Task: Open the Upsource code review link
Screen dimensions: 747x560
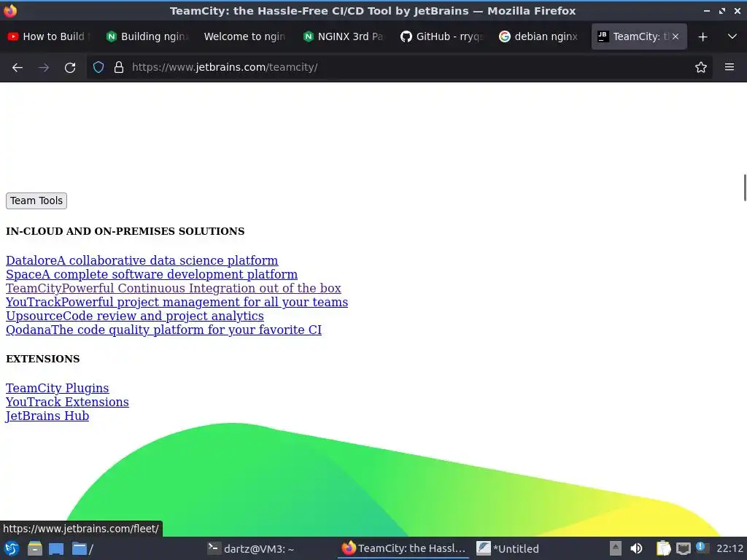Action: pos(135,316)
